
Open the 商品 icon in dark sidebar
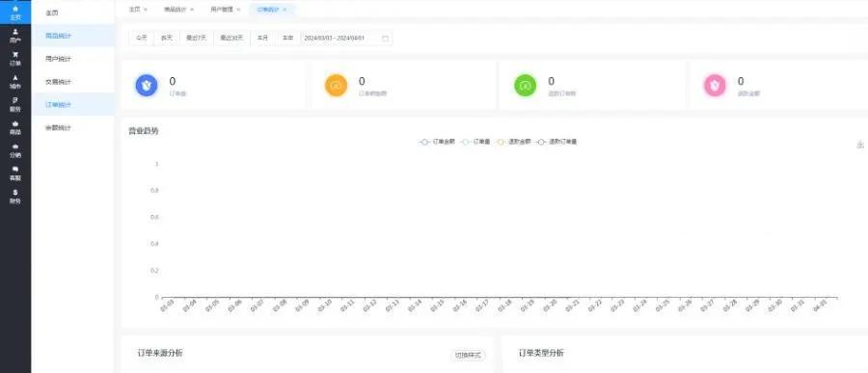coord(14,124)
